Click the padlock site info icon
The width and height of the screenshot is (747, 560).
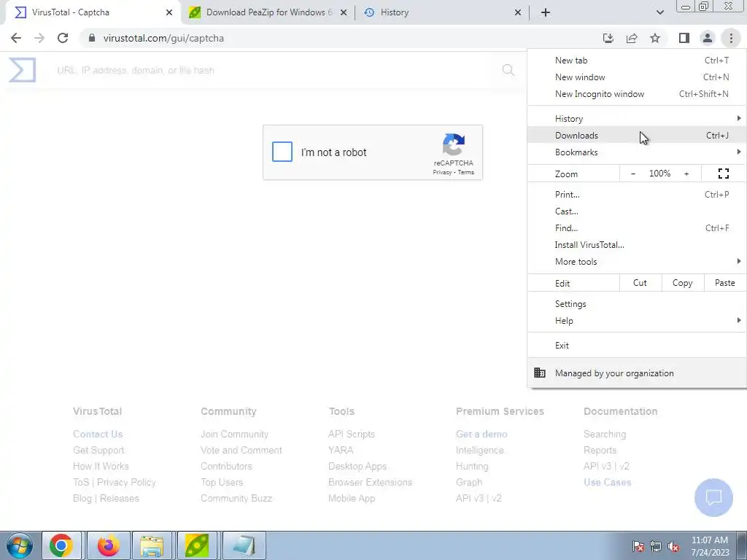coord(92,38)
